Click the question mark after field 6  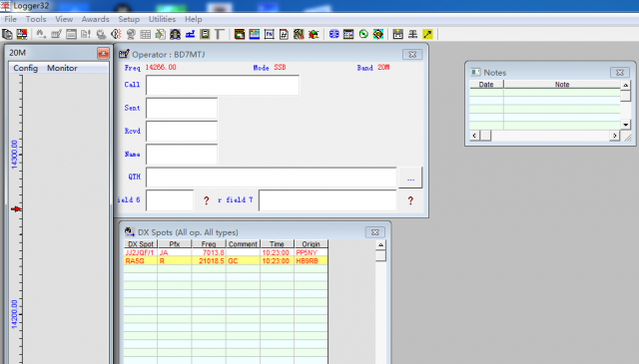pyautogui.click(x=207, y=200)
